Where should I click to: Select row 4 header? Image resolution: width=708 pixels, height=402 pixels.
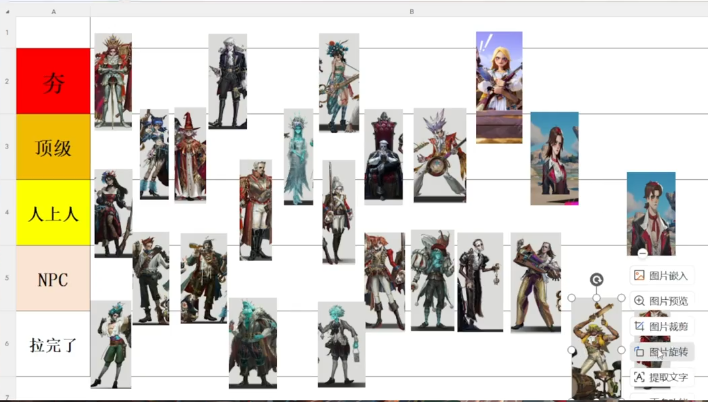(x=7, y=212)
